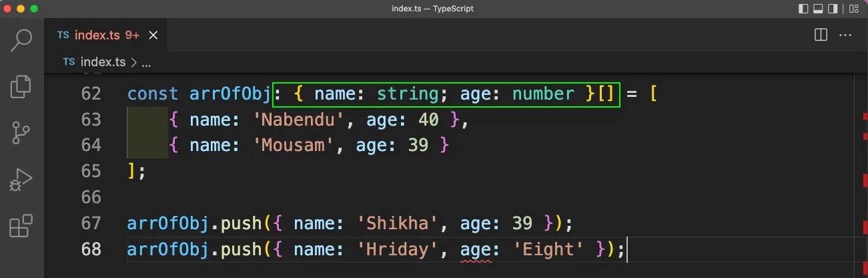868x278 pixels.
Task: Click the macOS green fullscreen button
Action: coord(35,9)
